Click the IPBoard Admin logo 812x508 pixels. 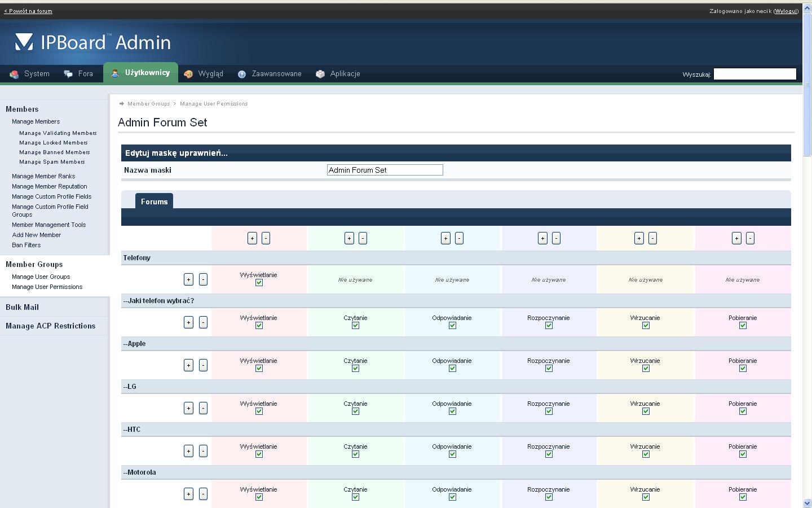click(x=93, y=42)
